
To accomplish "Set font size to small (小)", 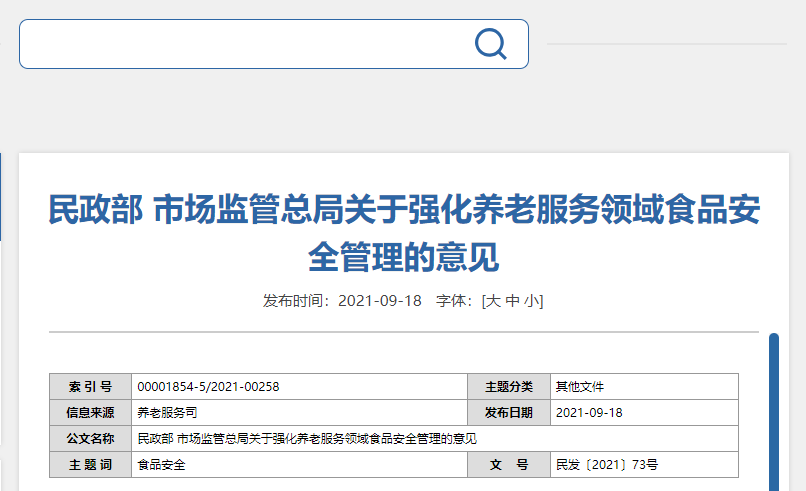I will pyautogui.click(x=531, y=300).
